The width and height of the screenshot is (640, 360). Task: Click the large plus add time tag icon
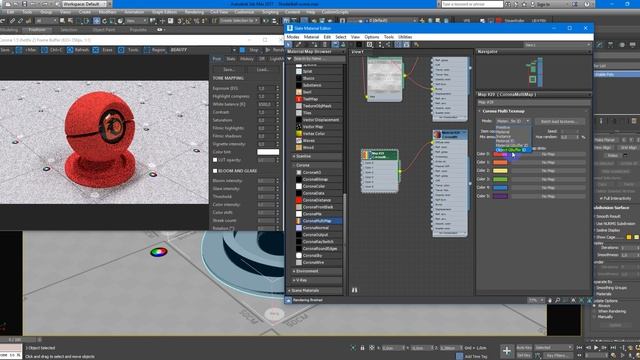click(x=507, y=351)
